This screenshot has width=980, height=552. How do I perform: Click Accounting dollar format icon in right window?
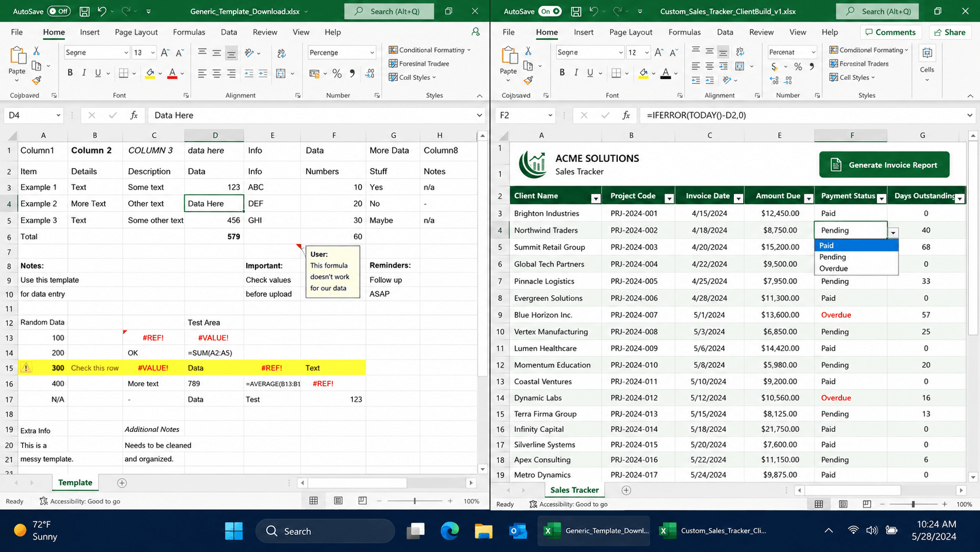point(775,67)
